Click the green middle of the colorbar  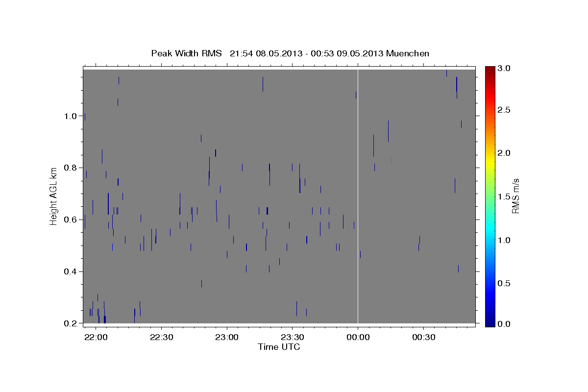pos(490,196)
